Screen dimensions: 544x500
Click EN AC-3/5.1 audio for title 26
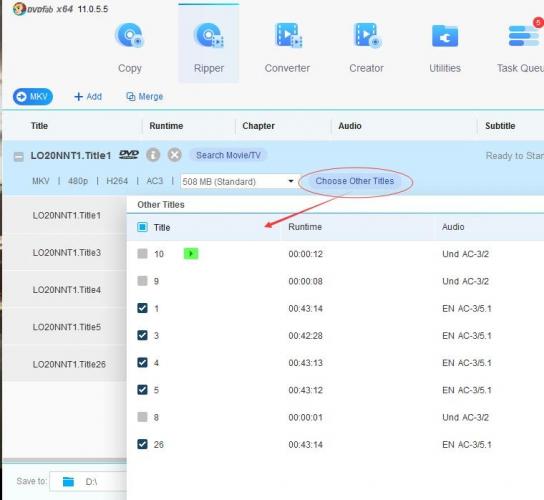click(x=467, y=444)
